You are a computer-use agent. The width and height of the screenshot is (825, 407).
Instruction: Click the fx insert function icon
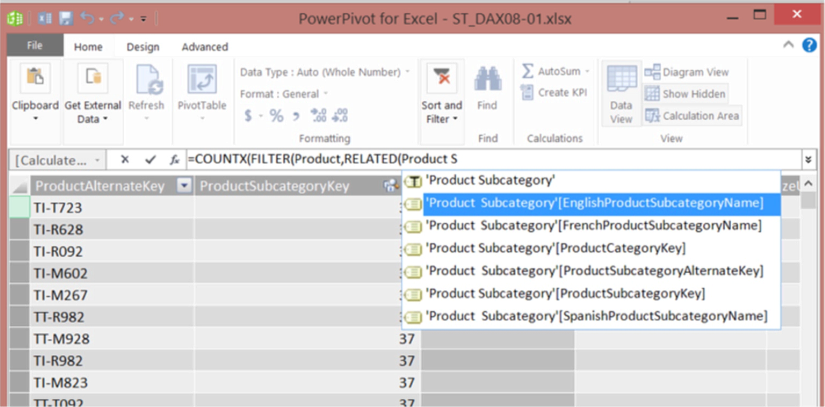[174, 159]
